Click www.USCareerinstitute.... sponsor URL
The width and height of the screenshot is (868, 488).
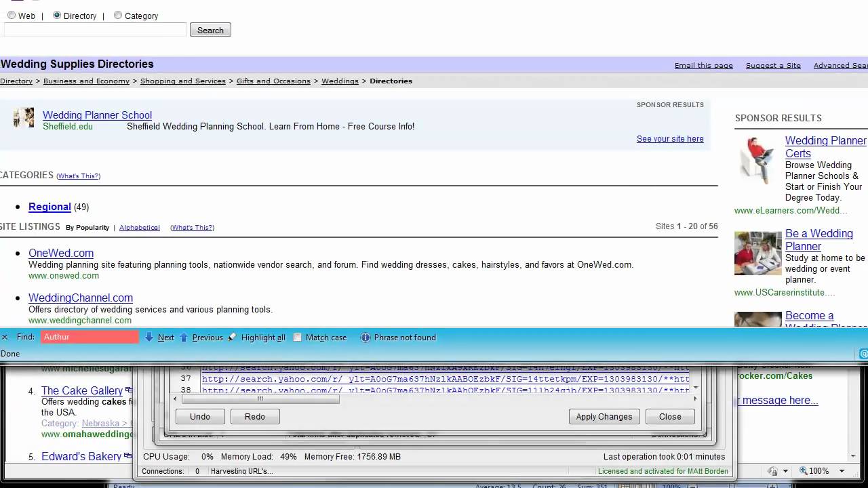[x=785, y=293]
